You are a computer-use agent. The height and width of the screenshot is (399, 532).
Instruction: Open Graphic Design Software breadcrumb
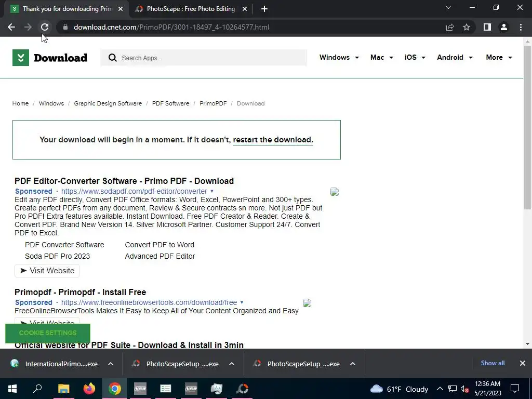coord(108,103)
